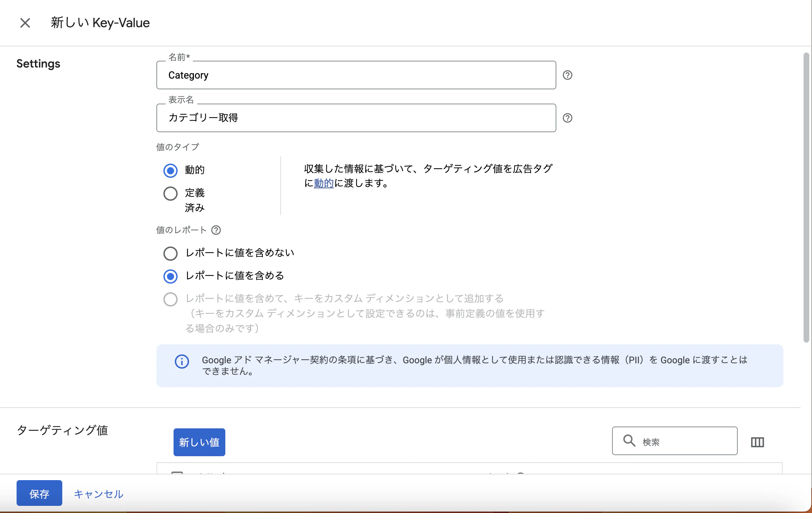Cancel with キャンセル button
The image size is (812, 513).
coord(99,494)
